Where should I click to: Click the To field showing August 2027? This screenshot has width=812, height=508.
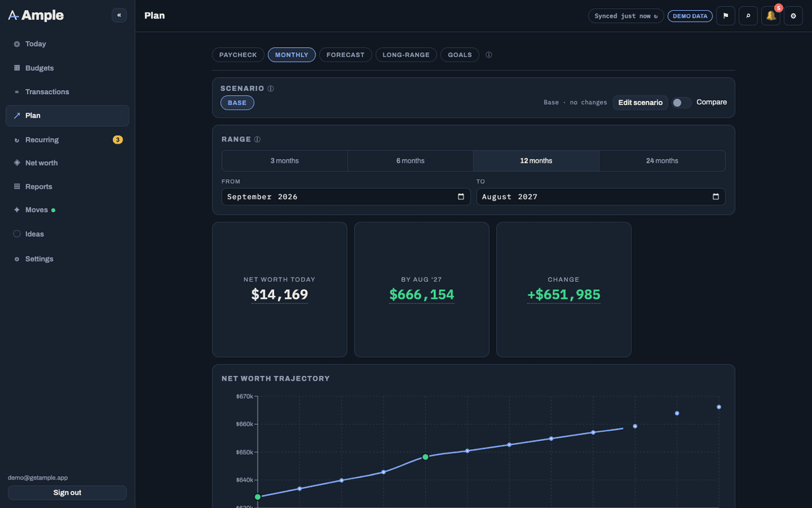pos(601,196)
